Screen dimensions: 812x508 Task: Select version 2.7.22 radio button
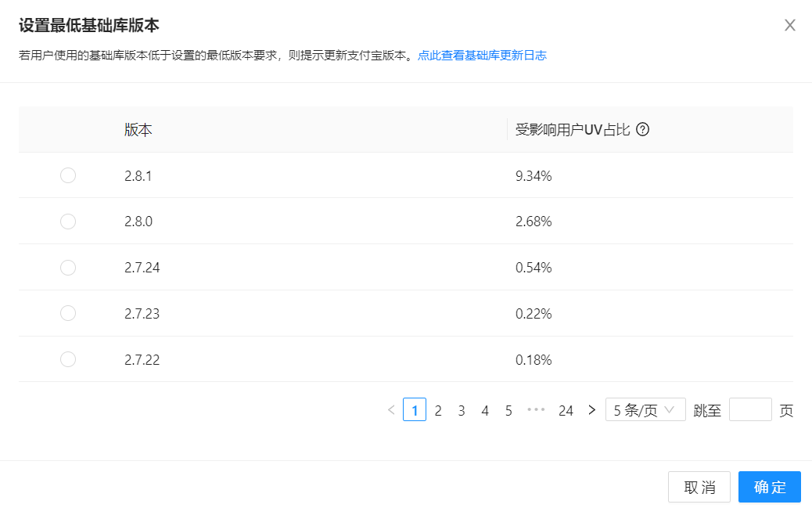click(x=68, y=359)
